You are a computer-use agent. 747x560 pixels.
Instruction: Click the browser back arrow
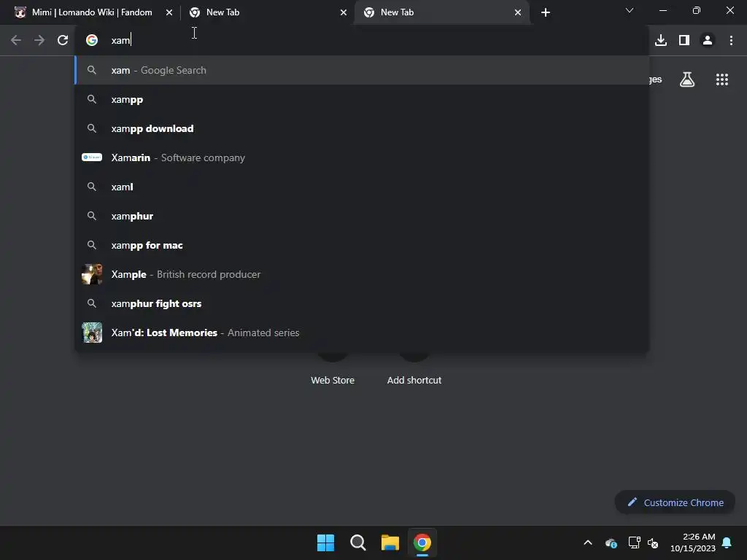(16, 41)
